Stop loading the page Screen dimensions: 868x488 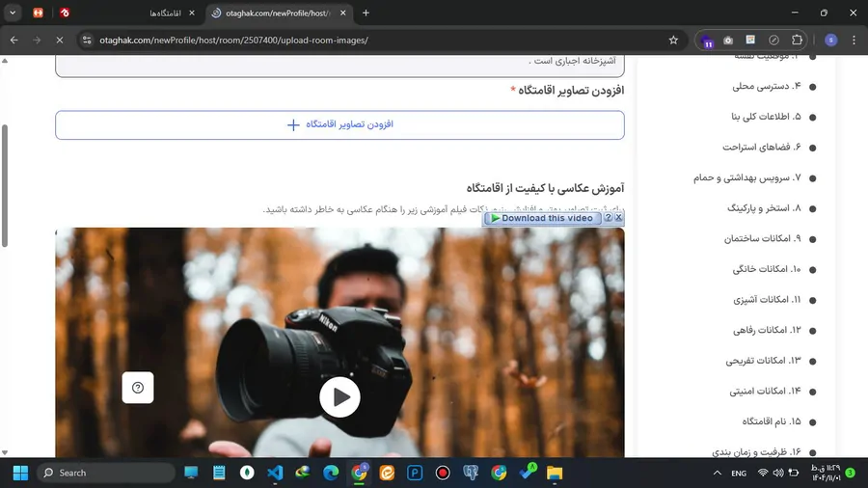(x=60, y=40)
